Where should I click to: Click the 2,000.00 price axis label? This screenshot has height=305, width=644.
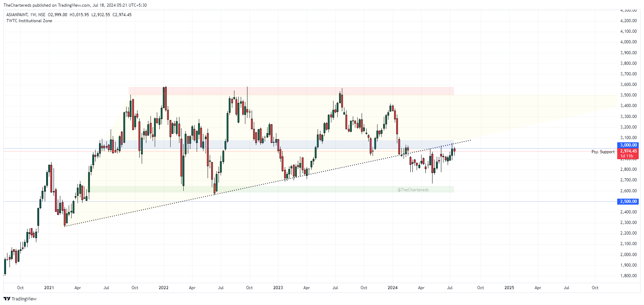tap(628, 254)
